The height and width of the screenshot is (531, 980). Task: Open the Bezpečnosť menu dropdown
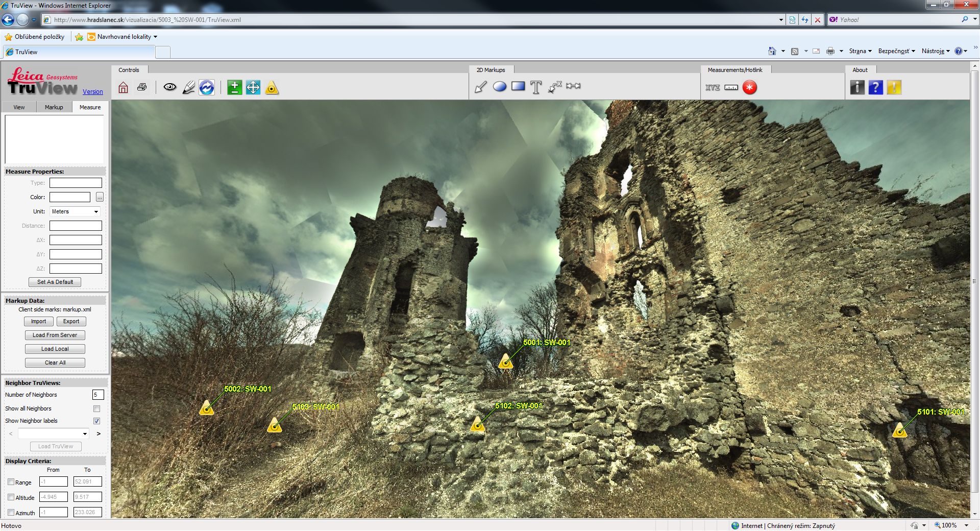pos(896,51)
